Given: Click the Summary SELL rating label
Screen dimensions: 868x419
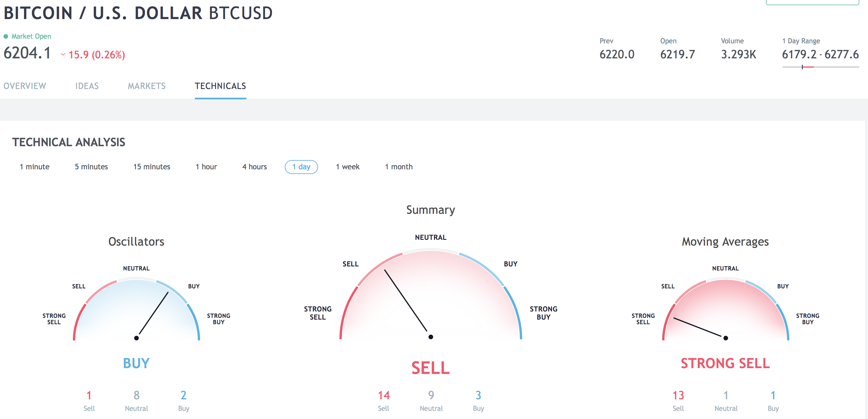Looking at the screenshot, I should [430, 368].
